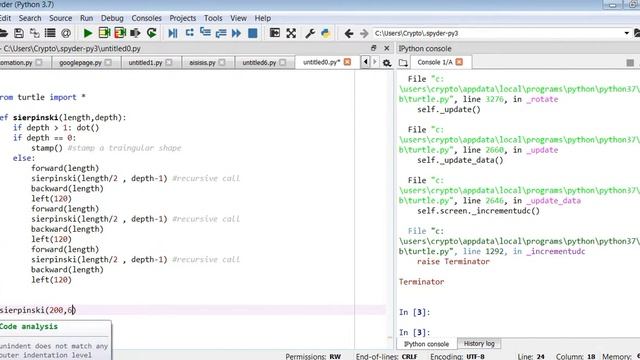
Task: Click the Permissions: RW status entry
Action: (x=313, y=356)
